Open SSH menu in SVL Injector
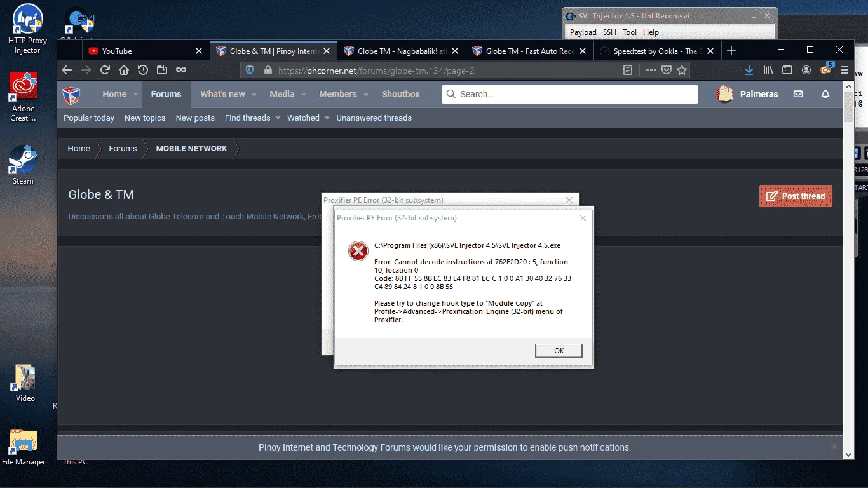Image resolution: width=868 pixels, height=488 pixels. pos(609,32)
